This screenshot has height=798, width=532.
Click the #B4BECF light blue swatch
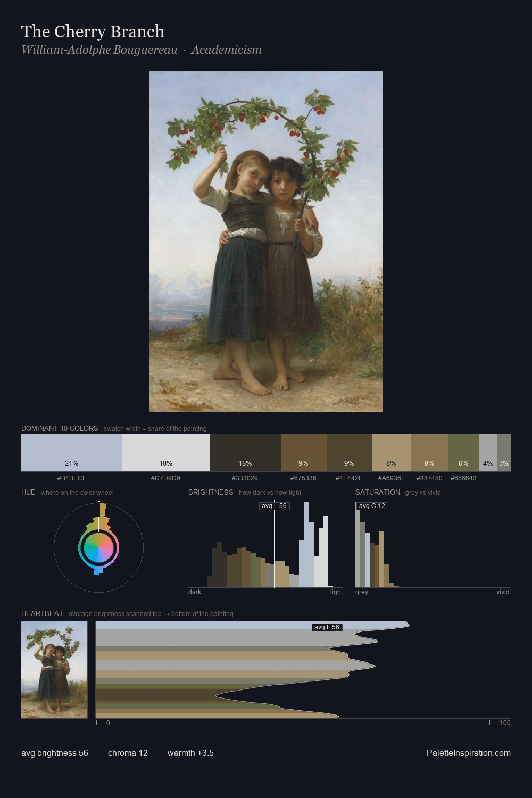[72, 453]
